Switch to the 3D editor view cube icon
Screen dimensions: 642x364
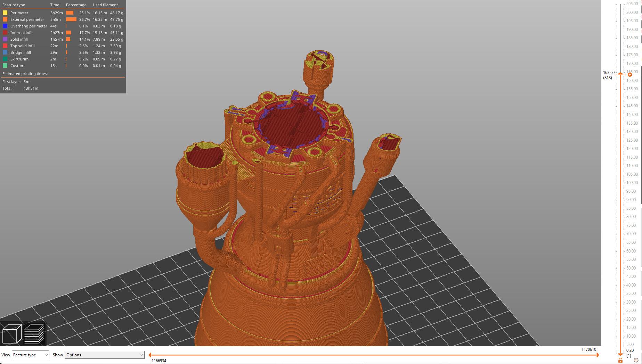(12, 333)
